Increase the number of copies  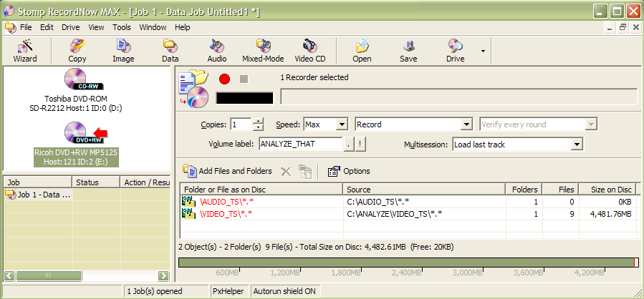pos(257,121)
